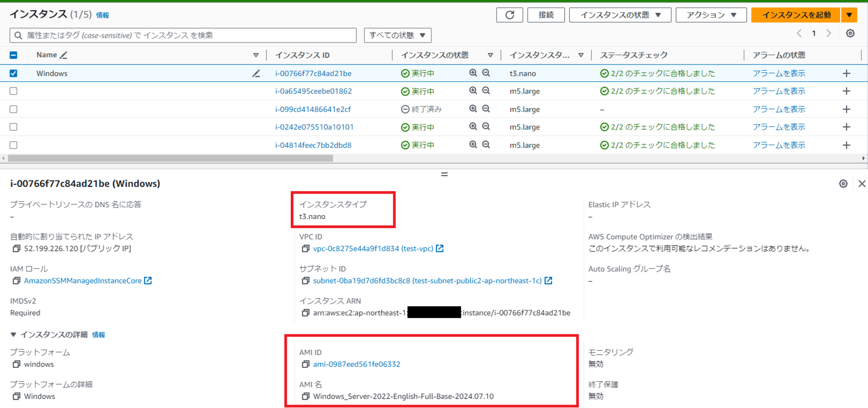Add alarm plus icon for i-0a65495ceebe01862
The width and height of the screenshot is (868, 408).
pos(846,91)
